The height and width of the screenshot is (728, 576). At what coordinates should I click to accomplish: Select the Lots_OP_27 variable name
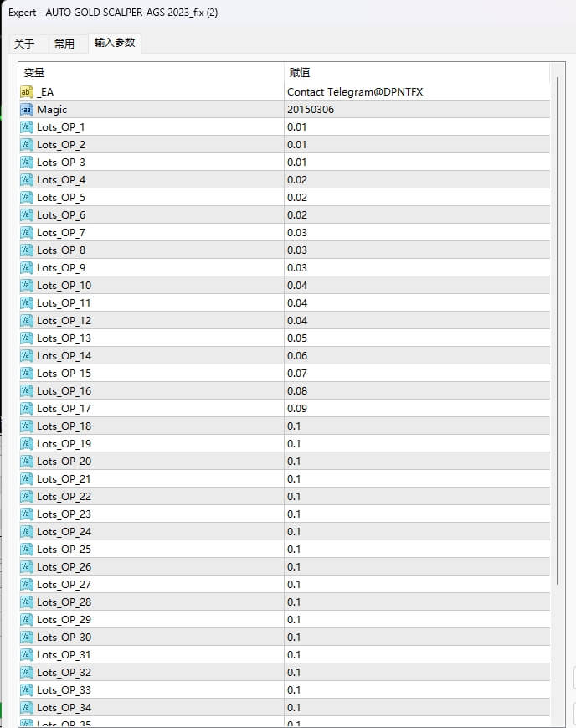[x=64, y=585]
